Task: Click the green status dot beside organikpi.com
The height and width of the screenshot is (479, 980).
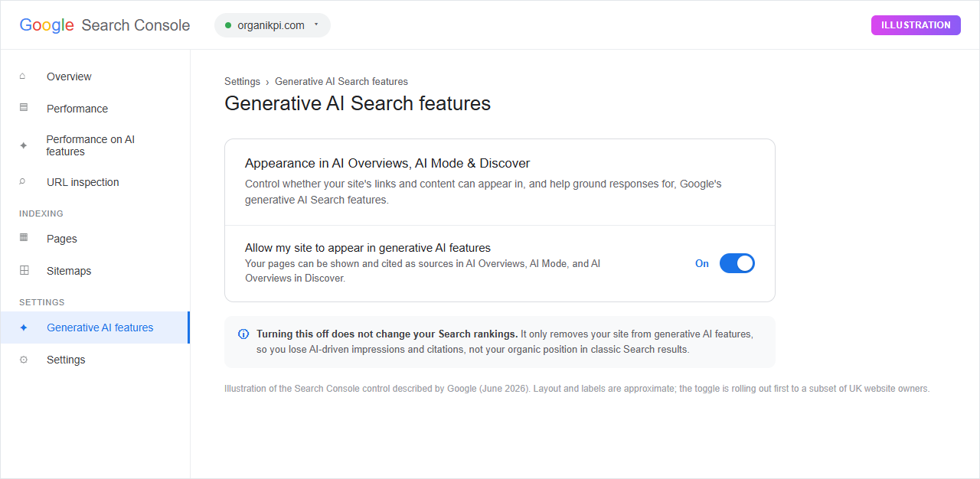Action: (x=228, y=25)
